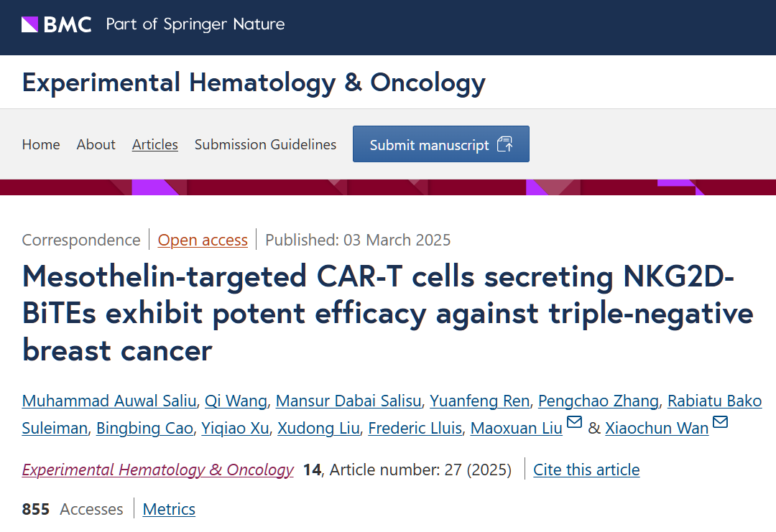This screenshot has height=532, width=776.
Task: Click email envelope icon beside Xiaochun Wan
Action: click(720, 422)
